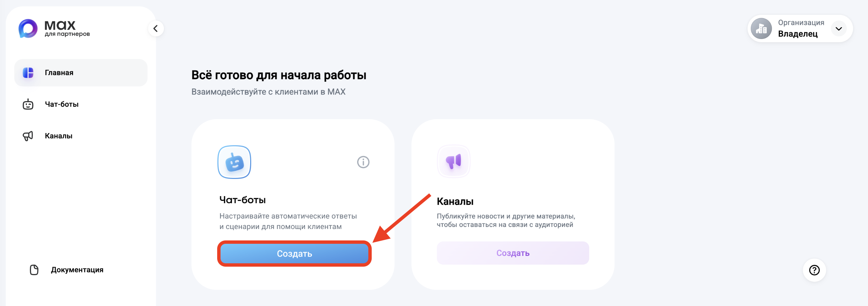
Task: Click the organization building avatar
Action: tap(761, 29)
